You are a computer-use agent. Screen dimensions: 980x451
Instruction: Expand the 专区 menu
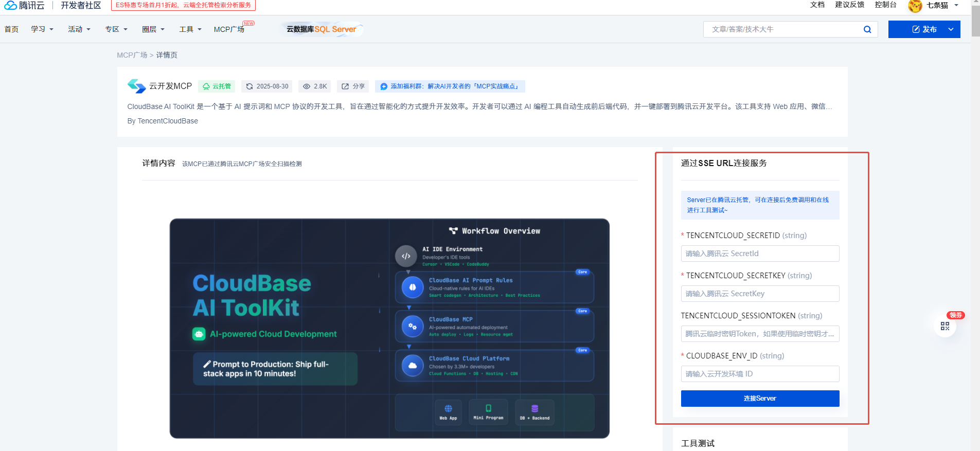[x=116, y=29]
